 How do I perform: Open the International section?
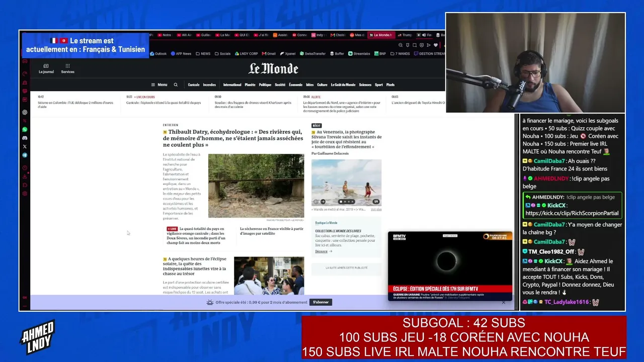232,85
